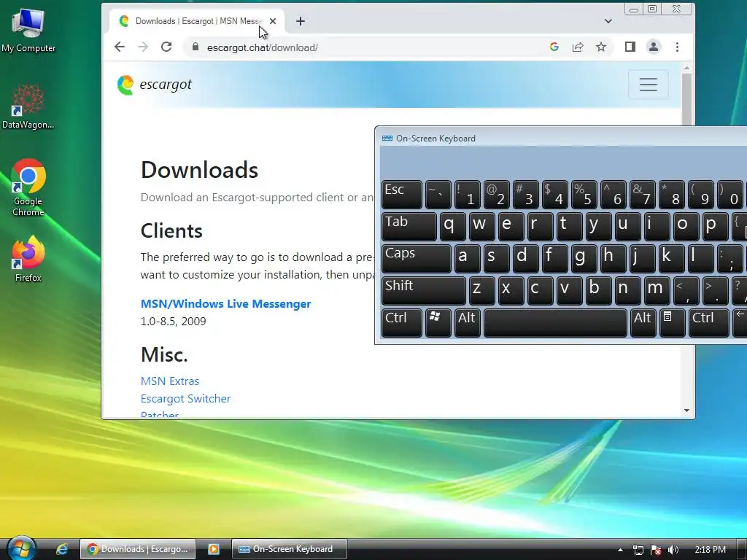Select Google Chrome desktop shortcut
The height and width of the screenshot is (560, 747).
coord(28,187)
